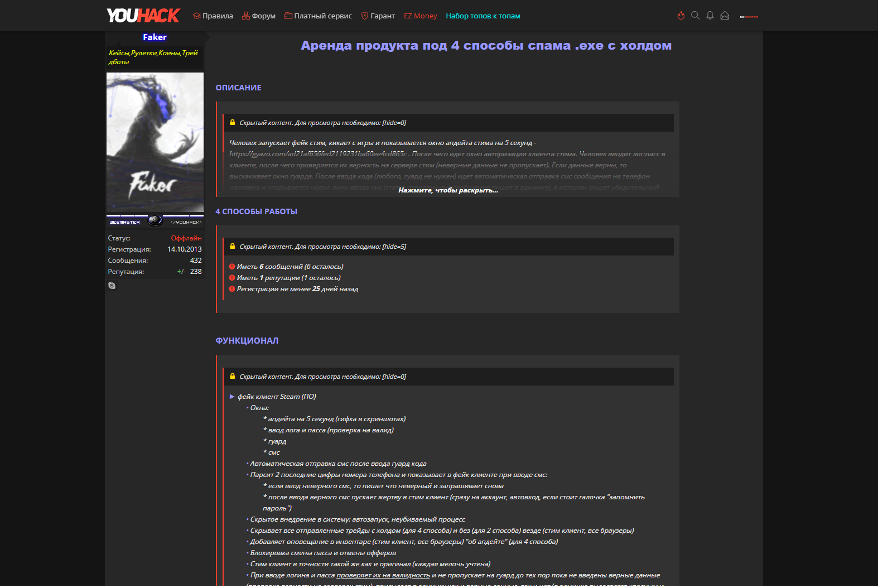878x588 pixels.
Task: Click the Оффлайн status value
Action: [186, 238]
